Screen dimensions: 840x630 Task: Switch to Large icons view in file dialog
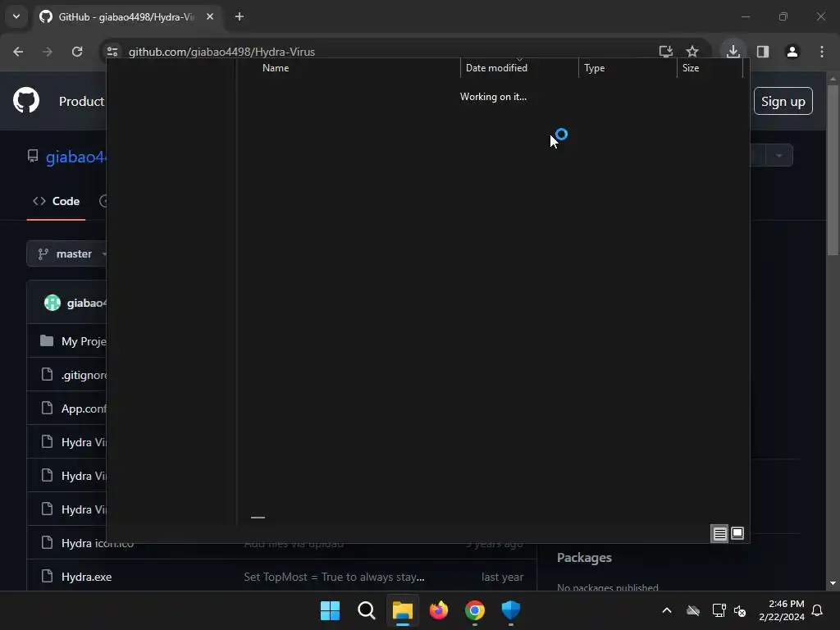pyautogui.click(x=737, y=533)
